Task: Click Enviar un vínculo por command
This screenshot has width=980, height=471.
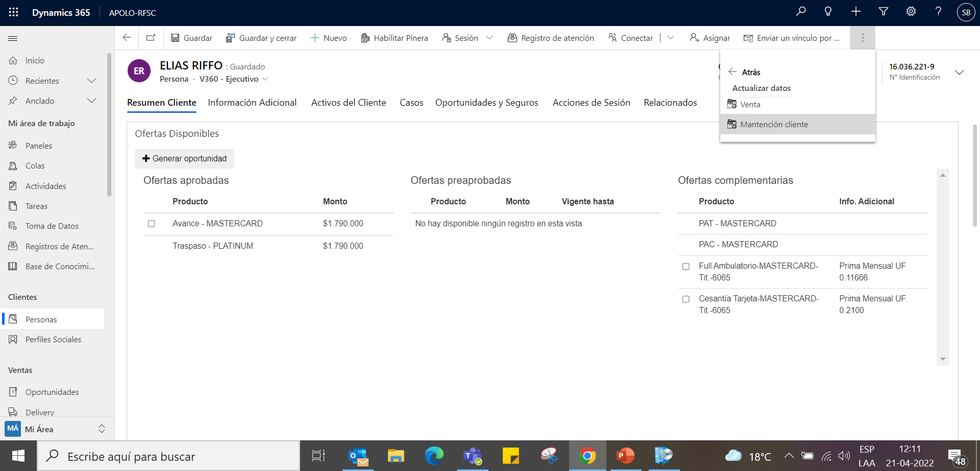Action: click(791, 38)
